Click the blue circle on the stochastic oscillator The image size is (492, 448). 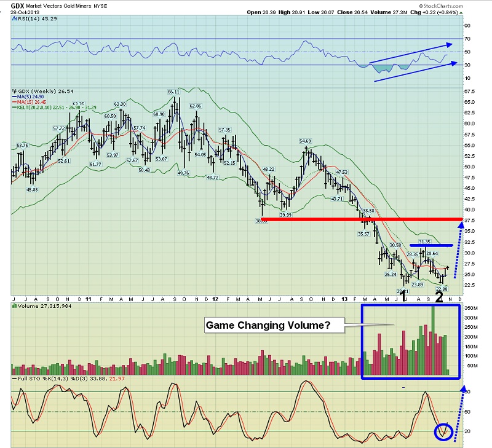(x=444, y=431)
